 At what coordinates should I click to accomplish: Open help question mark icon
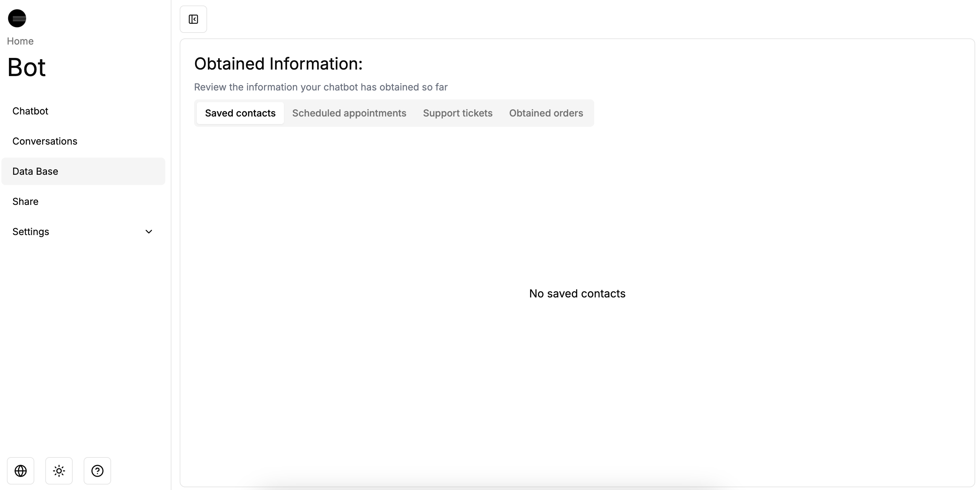click(97, 470)
